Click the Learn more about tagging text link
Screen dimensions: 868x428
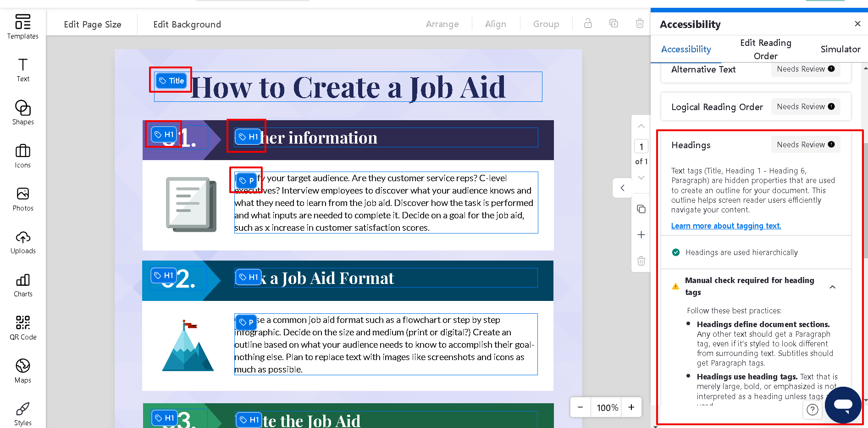click(x=726, y=226)
